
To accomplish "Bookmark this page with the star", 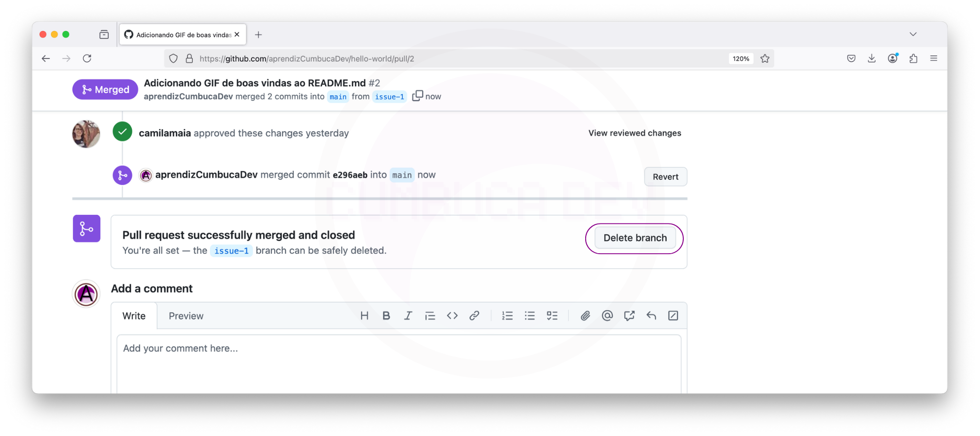I will click(765, 58).
